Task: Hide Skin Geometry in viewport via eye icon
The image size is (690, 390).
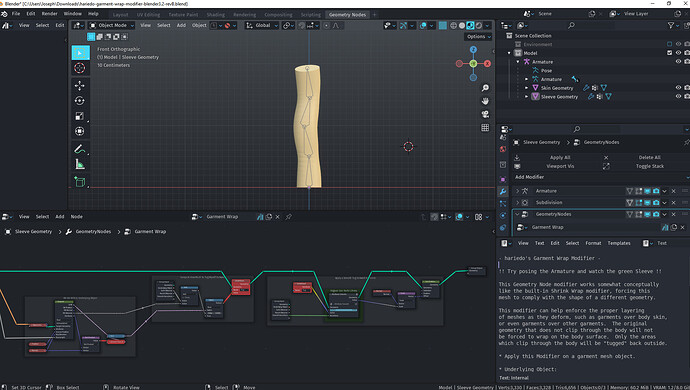Action: pos(678,88)
